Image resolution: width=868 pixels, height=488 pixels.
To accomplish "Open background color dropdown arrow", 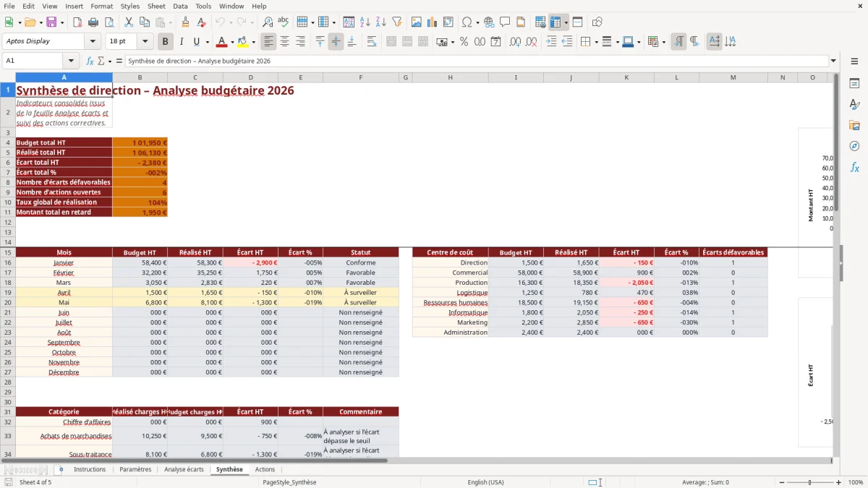I will 253,42.
